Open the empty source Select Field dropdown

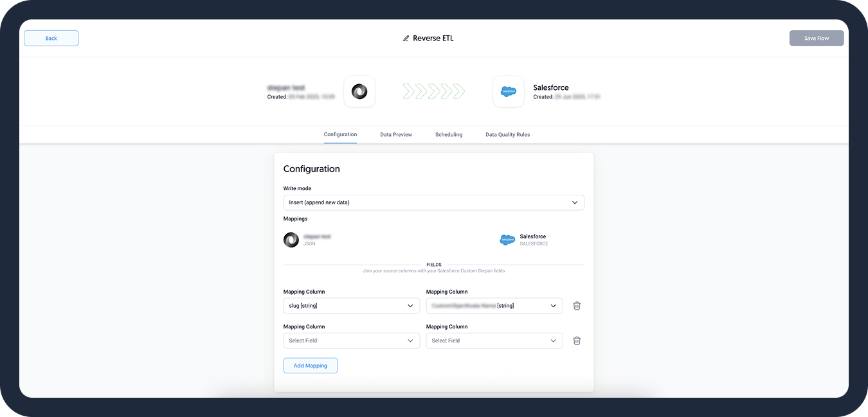point(352,341)
